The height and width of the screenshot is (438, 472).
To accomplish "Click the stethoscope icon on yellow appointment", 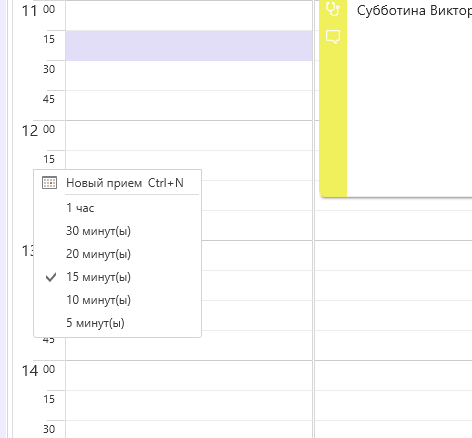I will pyautogui.click(x=333, y=9).
